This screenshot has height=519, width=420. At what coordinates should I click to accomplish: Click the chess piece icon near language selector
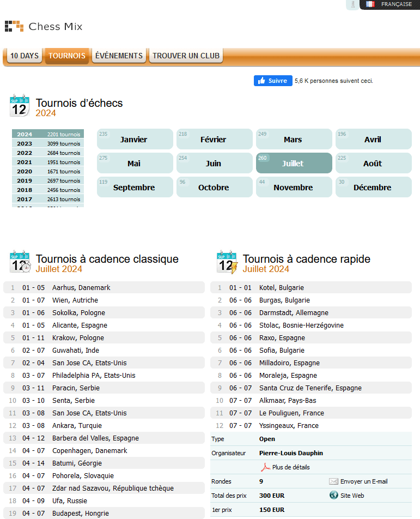[x=353, y=4]
